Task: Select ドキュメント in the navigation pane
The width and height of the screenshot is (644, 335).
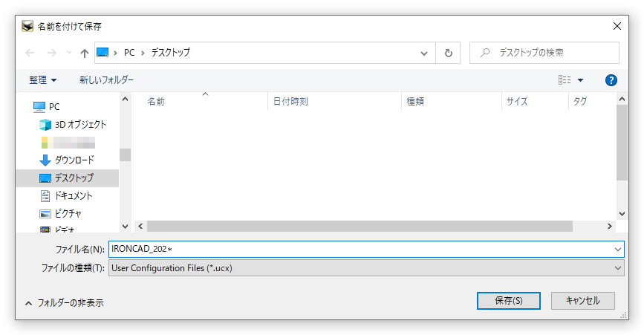Action: tap(73, 195)
